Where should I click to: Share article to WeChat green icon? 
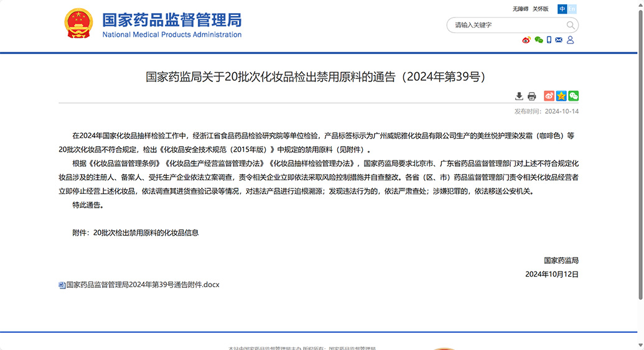pos(573,96)
